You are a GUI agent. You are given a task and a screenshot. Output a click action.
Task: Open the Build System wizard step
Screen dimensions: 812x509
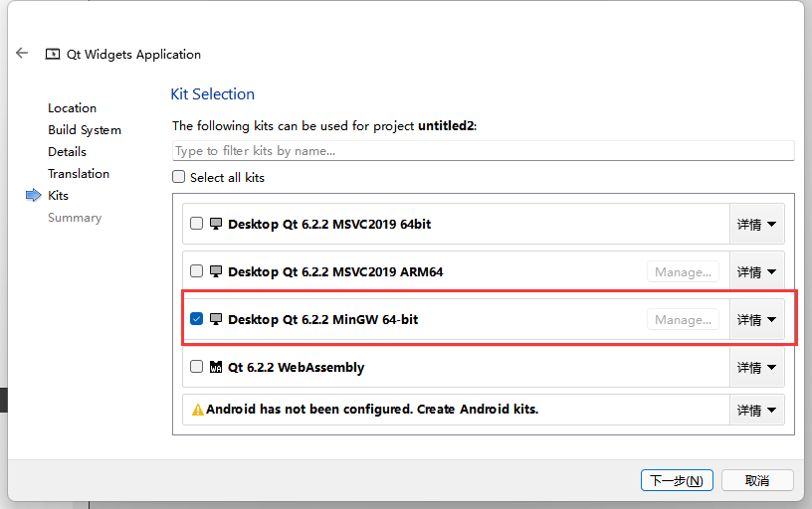pyautogui.click(x=85, y=130)
